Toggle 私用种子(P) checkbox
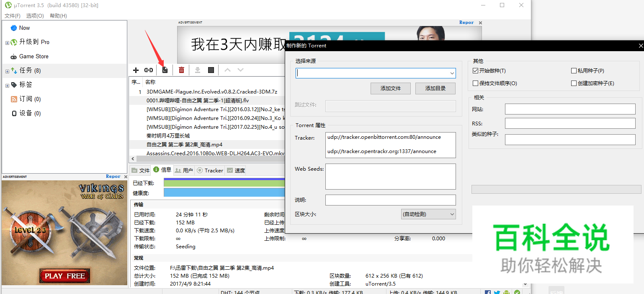This screenshot has width=644, height=294. 574,71
